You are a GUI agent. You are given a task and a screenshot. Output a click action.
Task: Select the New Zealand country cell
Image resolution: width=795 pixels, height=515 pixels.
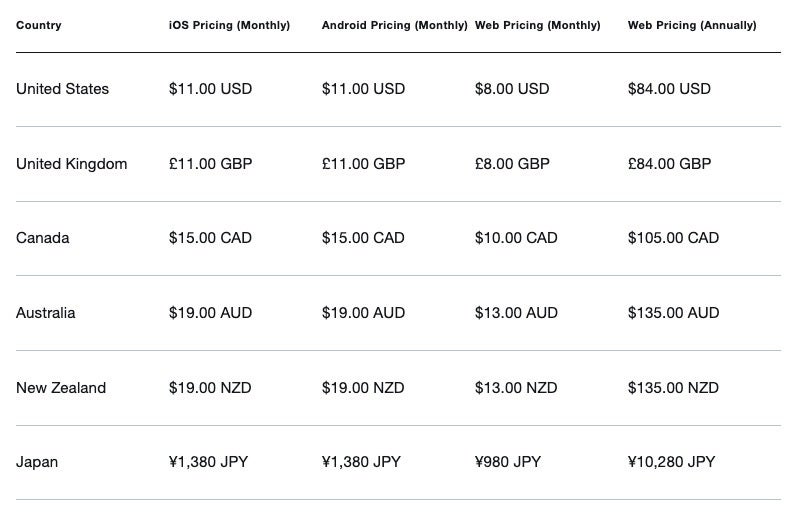pos(61,388)
